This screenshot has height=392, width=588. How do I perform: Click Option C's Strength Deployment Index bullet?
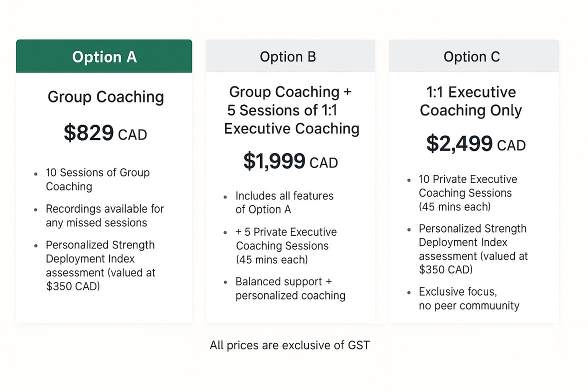[473, 249]
